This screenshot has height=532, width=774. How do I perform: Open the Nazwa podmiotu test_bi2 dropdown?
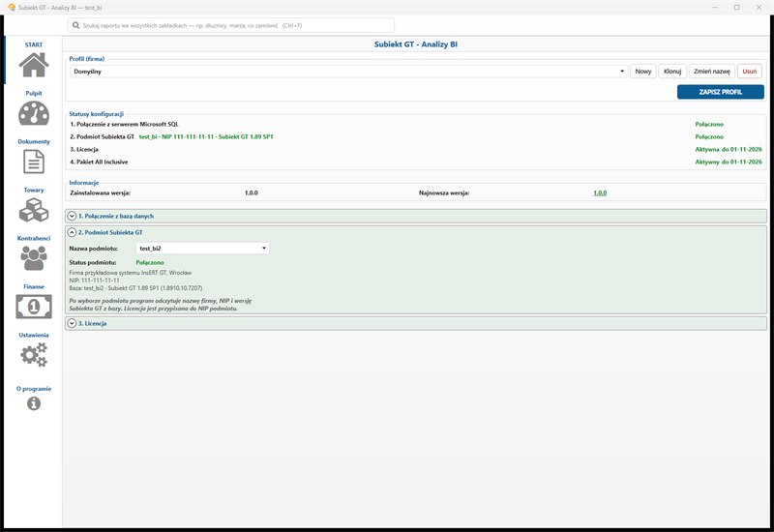[202, 249]
